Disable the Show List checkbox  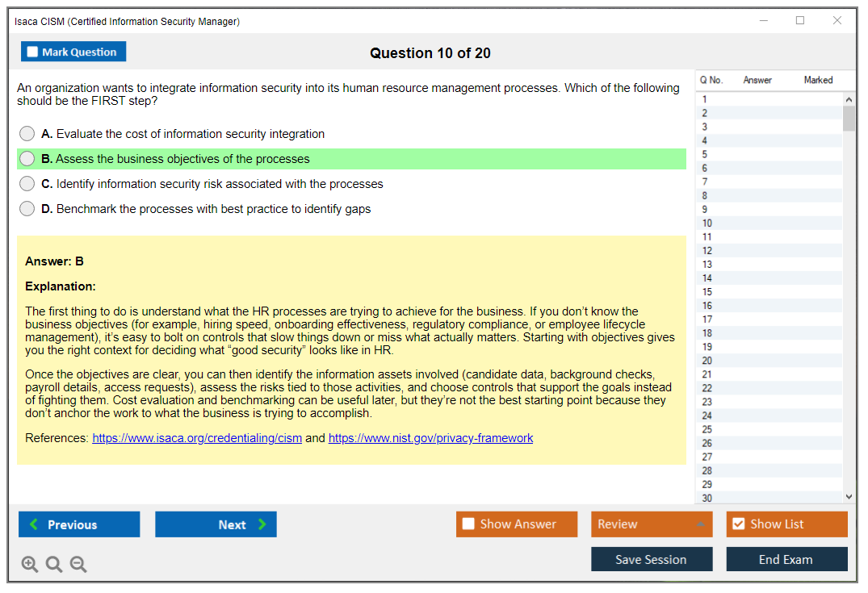click(738, 524)
